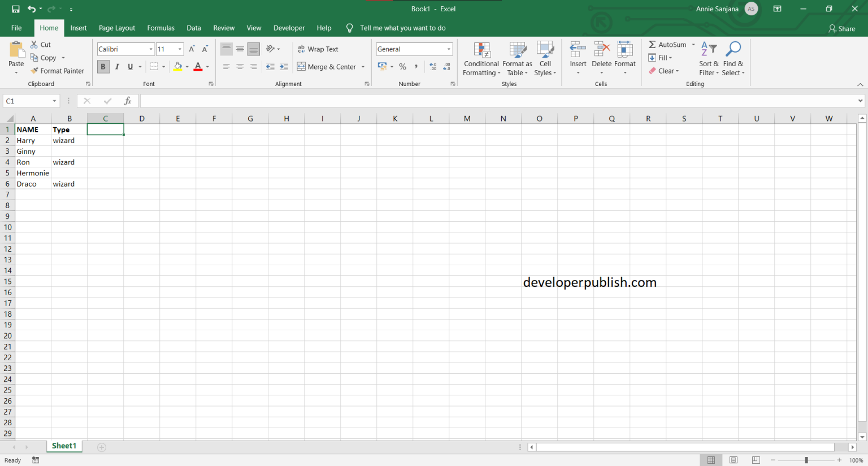Image resolution: width=868 pixels, height=466 pixels.
Task: Open Conditional Formatting
Action: click(x=481, y=59)
